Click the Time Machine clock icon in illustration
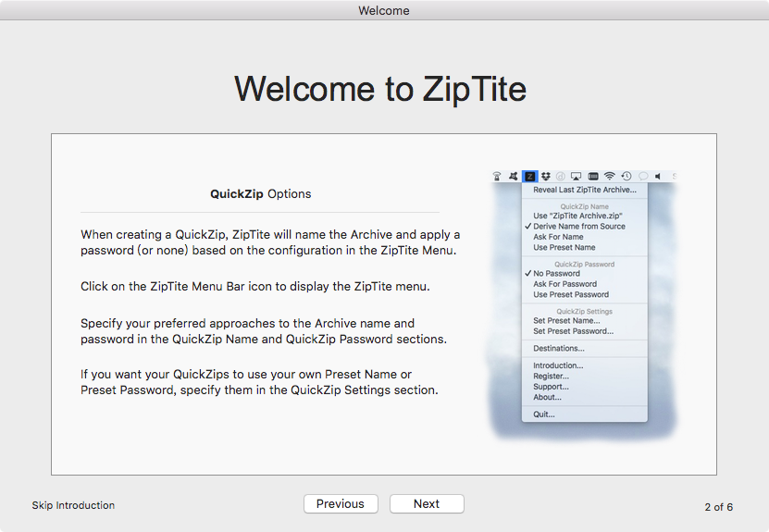769x532 pixels. click(x=626, y=176)
